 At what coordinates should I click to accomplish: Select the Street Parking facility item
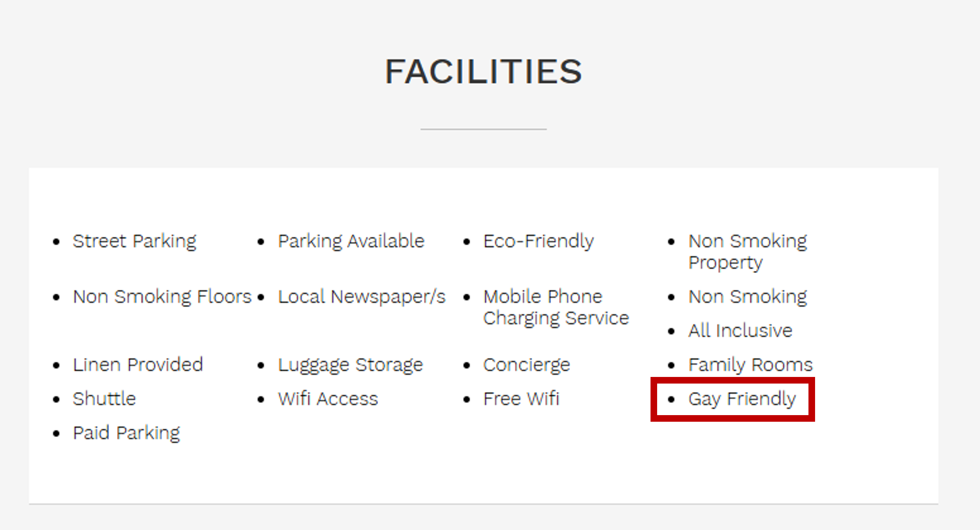pos(134,241)
